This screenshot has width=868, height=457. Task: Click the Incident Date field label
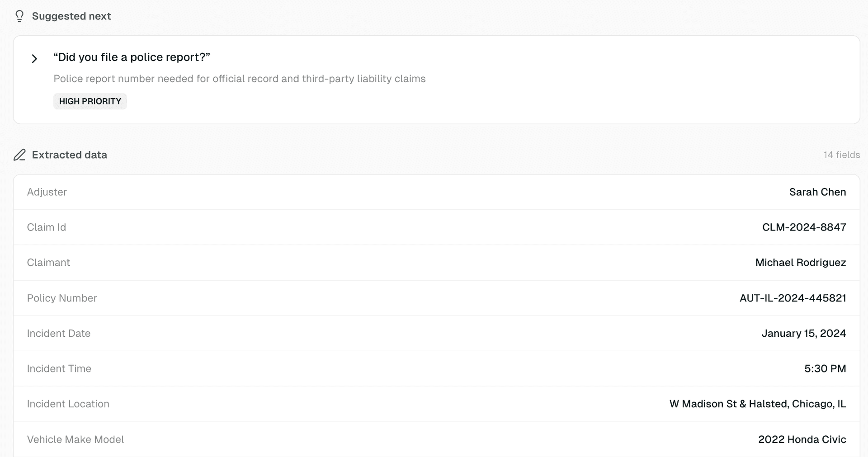59,333
